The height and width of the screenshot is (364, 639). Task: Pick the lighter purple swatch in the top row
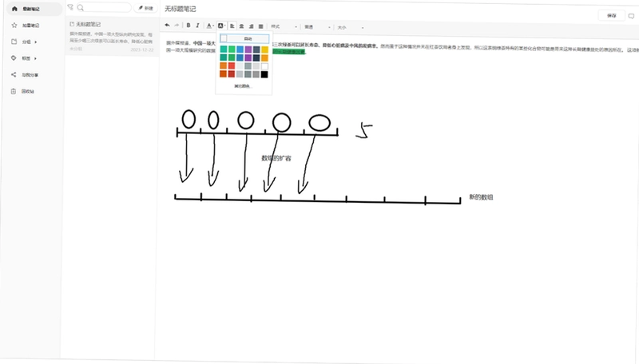pos(248,49)
